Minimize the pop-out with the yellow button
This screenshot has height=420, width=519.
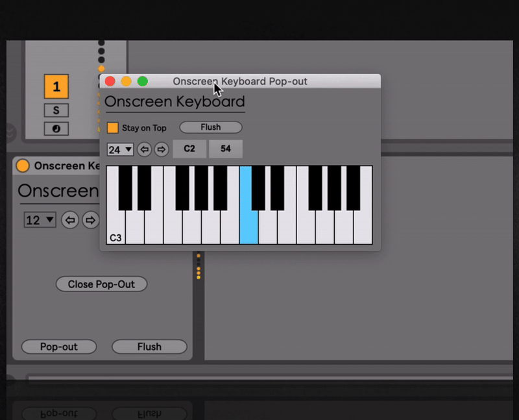126,81
